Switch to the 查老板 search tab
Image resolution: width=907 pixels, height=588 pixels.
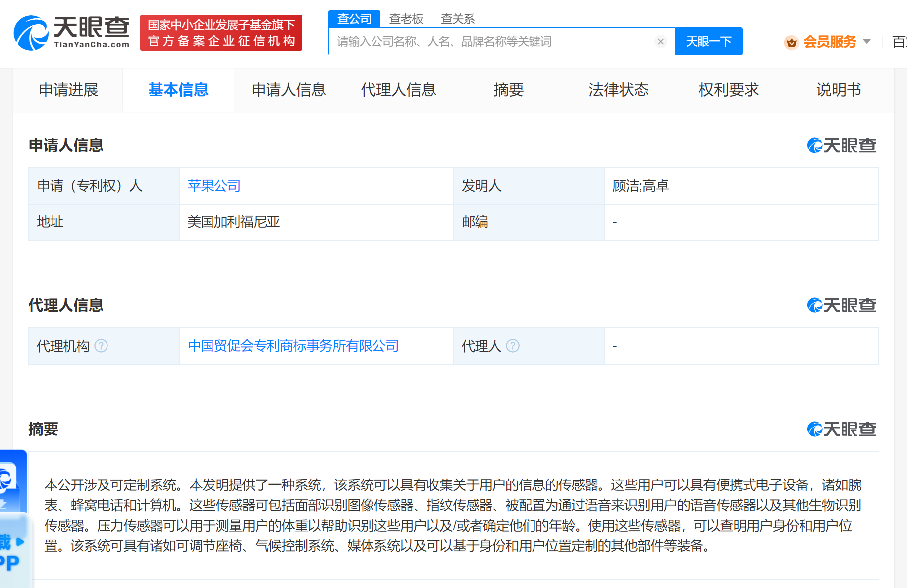[x=406, y=19]
